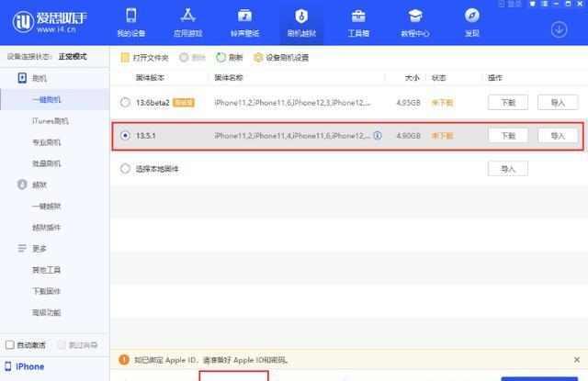Click the 爱思助手 logo
This screenshot has width=588, height=381.
[x=50, y=22]
